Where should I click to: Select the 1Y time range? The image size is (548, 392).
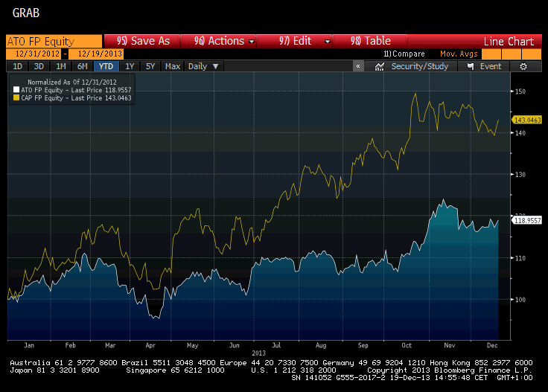click(130, 66)
